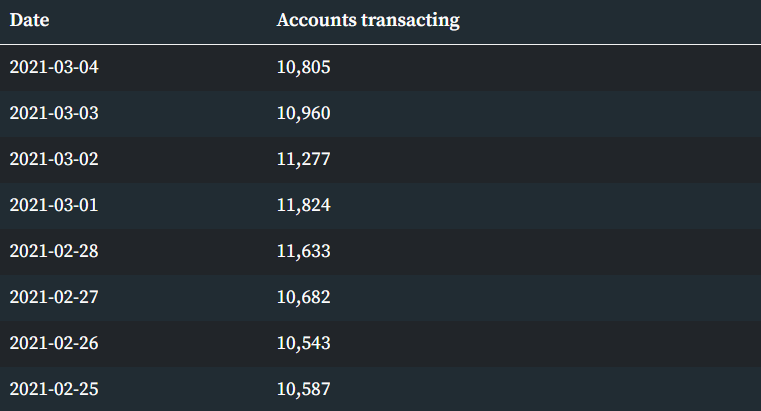The image size is (761, 411).
Task: Select the 2021-03-03 date cell
Action: (x=54, y=113)
